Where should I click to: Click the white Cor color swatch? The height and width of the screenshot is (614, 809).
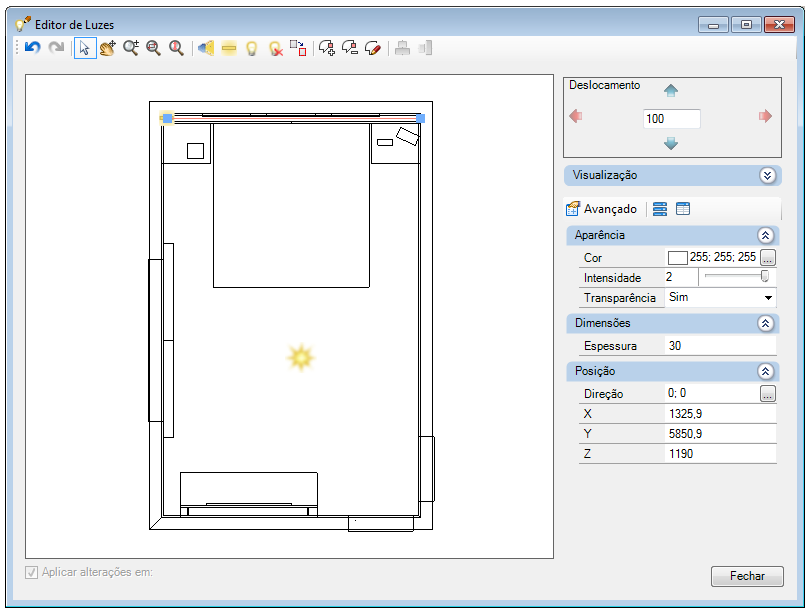coord(677,257)
